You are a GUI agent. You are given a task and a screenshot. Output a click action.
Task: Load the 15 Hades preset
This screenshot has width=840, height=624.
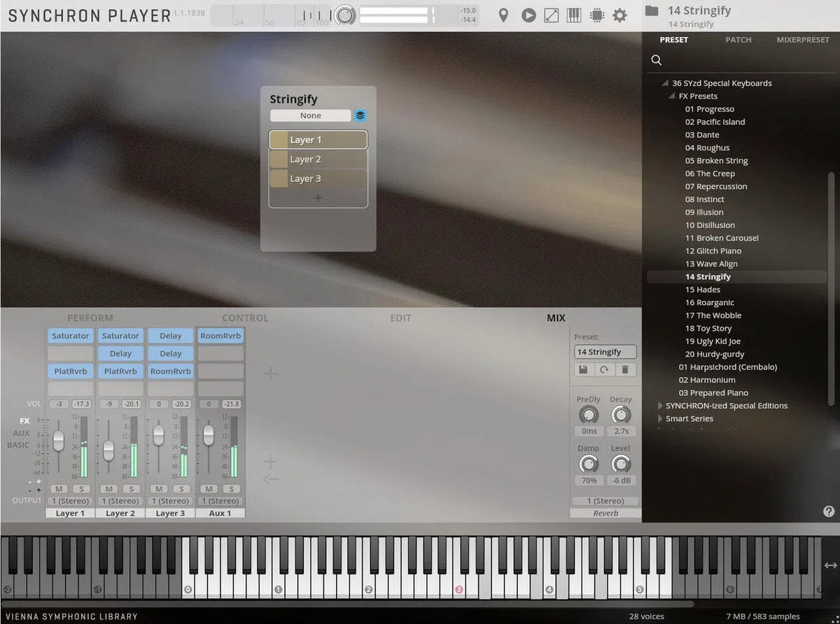tap(703, 289)
